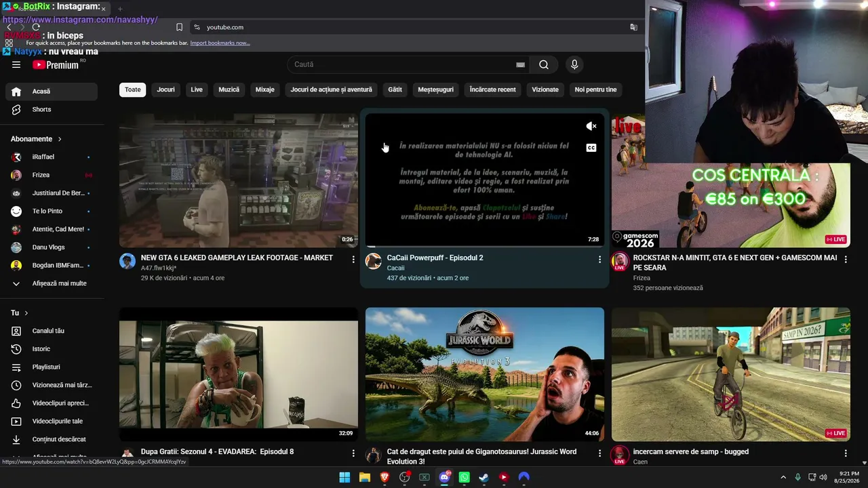This screenshot has width=868, height=488.
Task: Open options for Rockstar n-a mintit live stream
Action: (846, 259)
